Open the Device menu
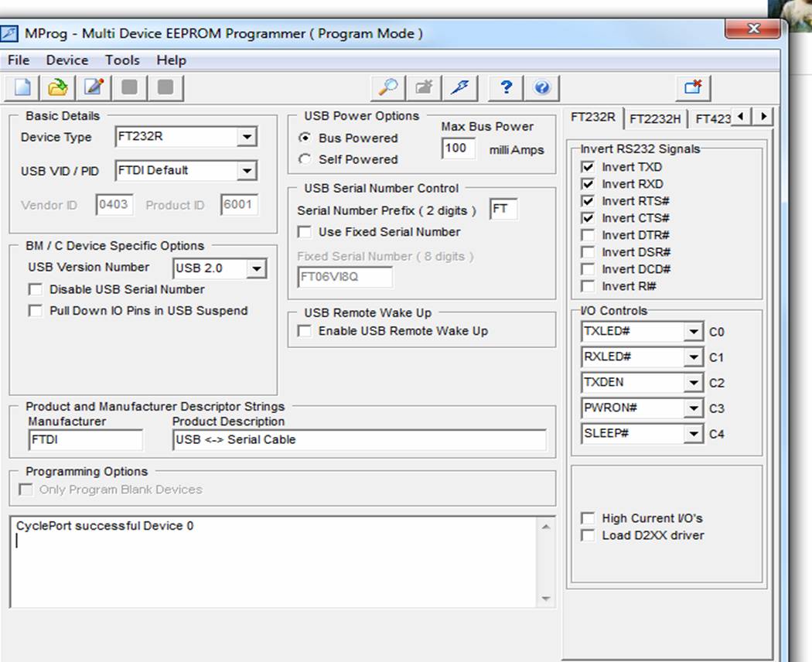The height and width of the screenshot is (662, 812). pyautogui.click(x=67, y=60)
